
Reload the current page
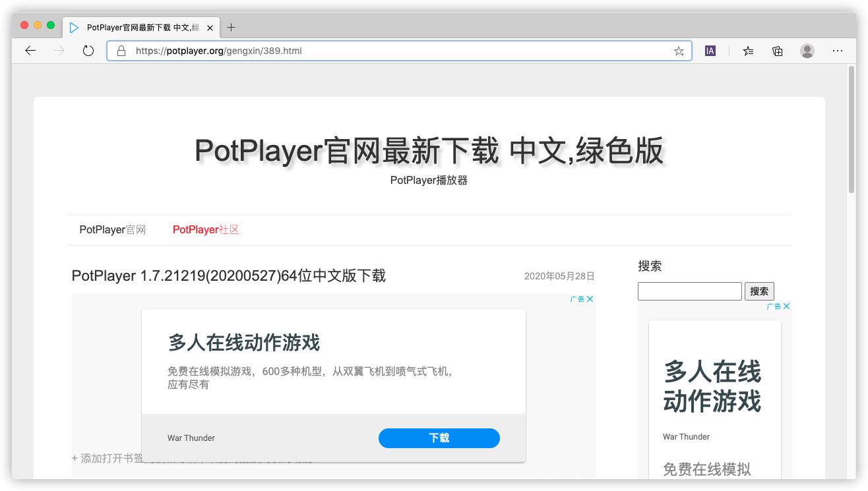point(88,51)
